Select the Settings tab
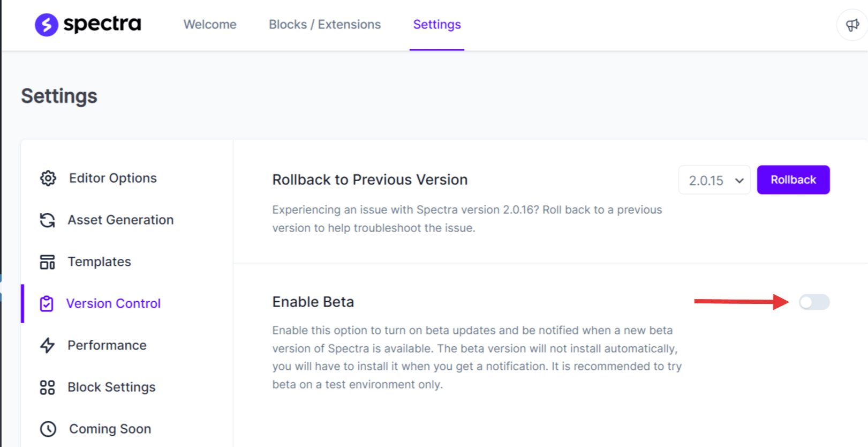 [437, 25]
